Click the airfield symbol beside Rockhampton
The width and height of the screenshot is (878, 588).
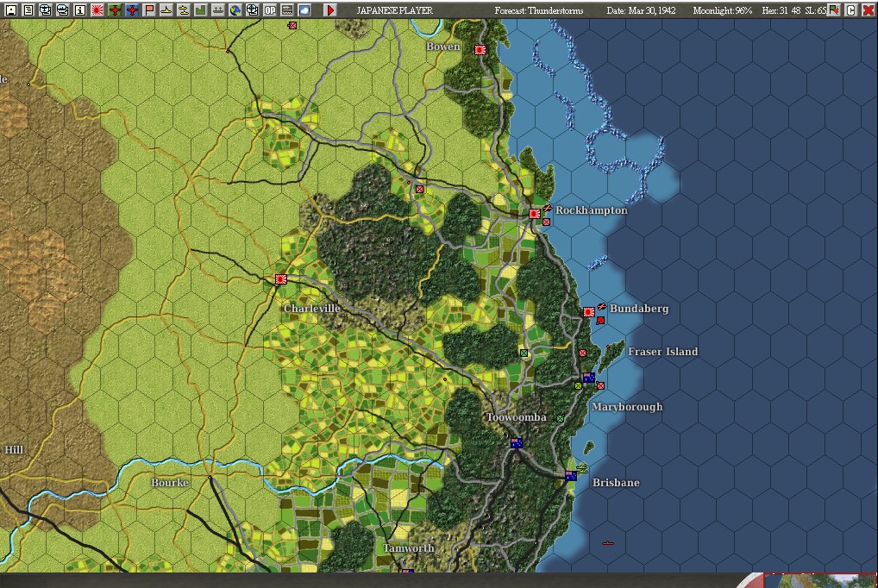(x=547, y=208)
